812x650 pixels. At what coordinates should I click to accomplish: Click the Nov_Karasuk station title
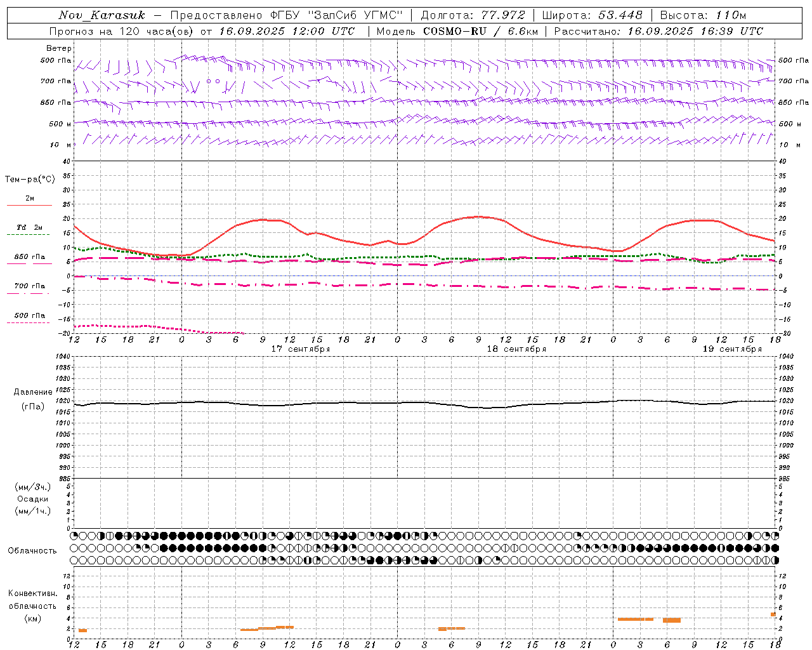[101, 15]
